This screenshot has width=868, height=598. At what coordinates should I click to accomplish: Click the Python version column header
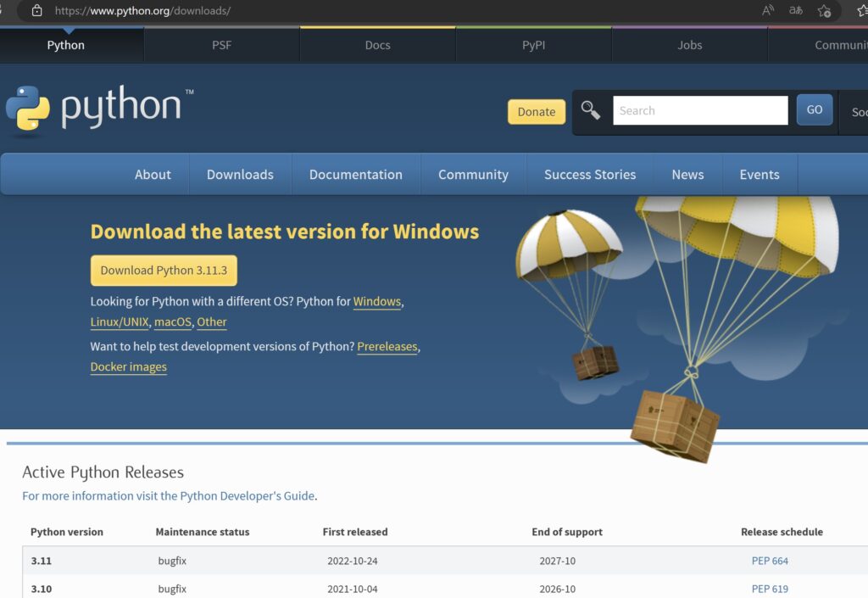(66, 532)
